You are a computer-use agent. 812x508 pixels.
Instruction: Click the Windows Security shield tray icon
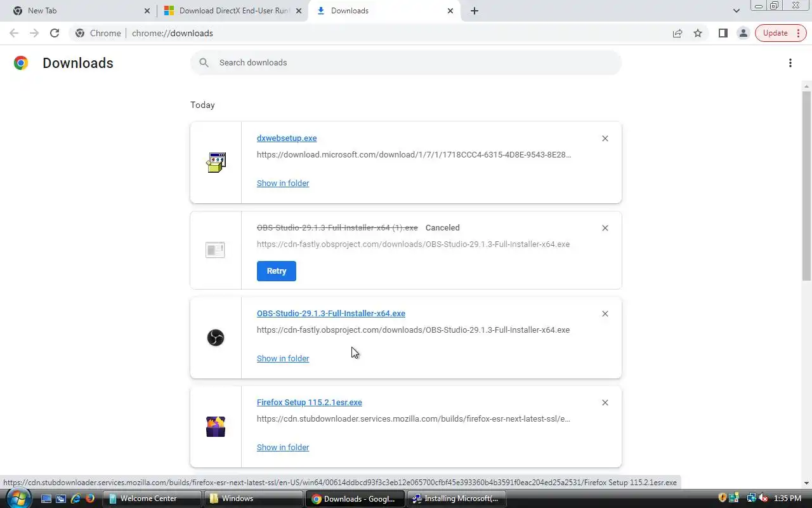(723, 498)
